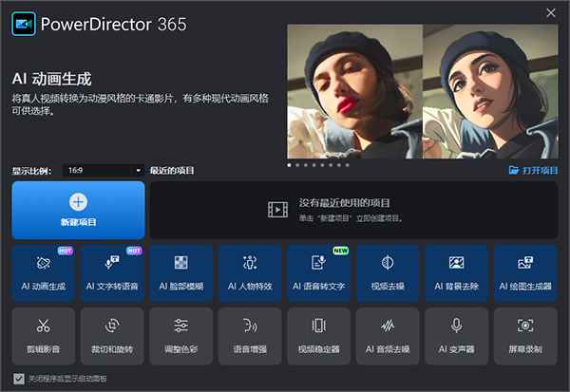
Task: Open AI 变声器 voice changer
Action: pyautogui.click(x=457, y=336)
